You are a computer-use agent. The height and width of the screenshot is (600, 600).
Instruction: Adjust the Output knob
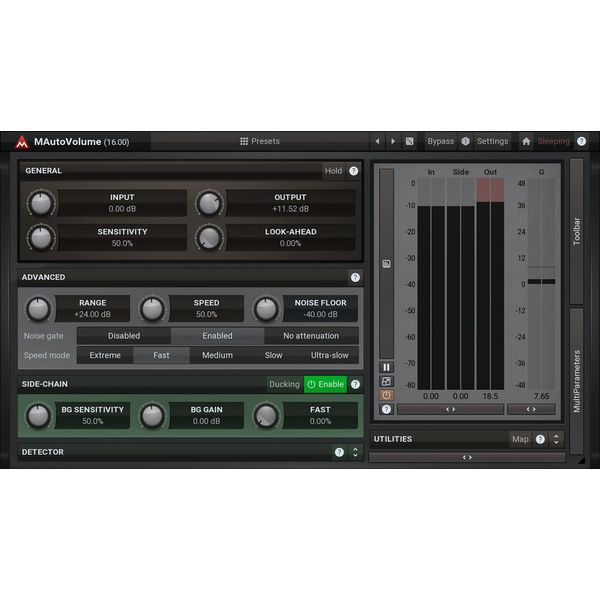209,203
